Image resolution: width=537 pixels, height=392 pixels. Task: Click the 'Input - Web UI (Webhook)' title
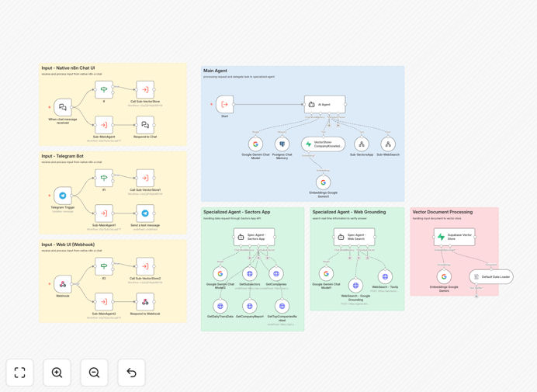point(68,245)
